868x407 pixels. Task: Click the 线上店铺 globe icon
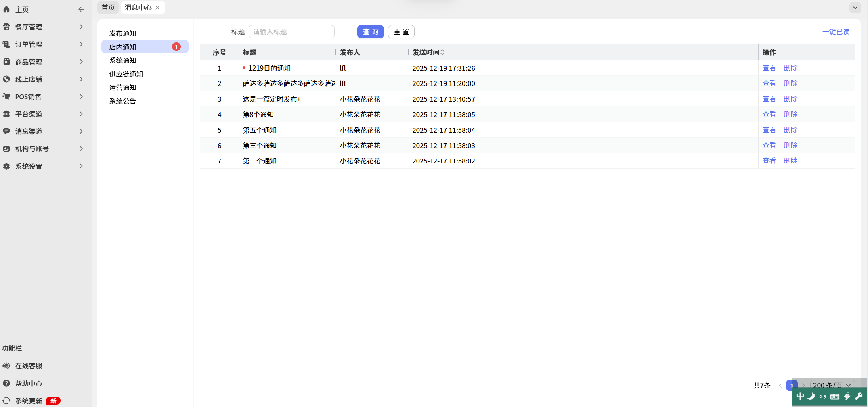(6, 79)
